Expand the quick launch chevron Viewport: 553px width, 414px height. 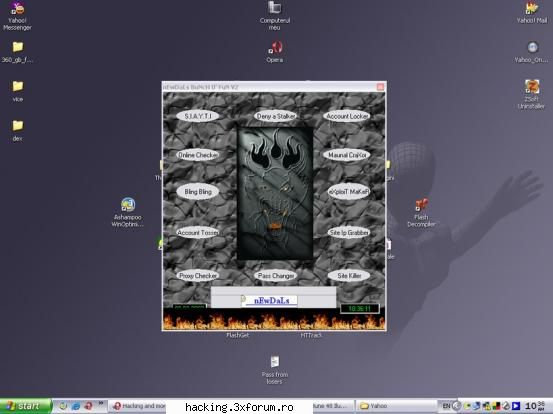point(101,403)
